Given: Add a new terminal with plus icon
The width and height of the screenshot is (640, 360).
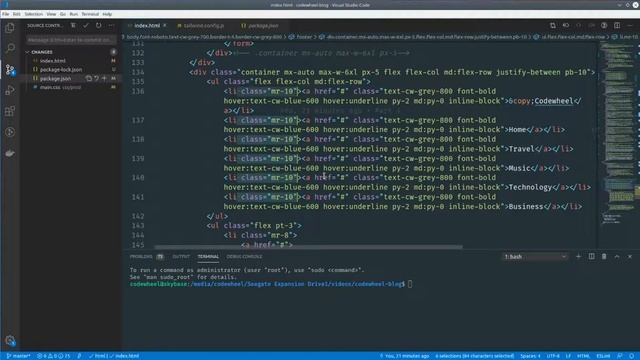Looking at the screenshot, I should pos(578,256).
